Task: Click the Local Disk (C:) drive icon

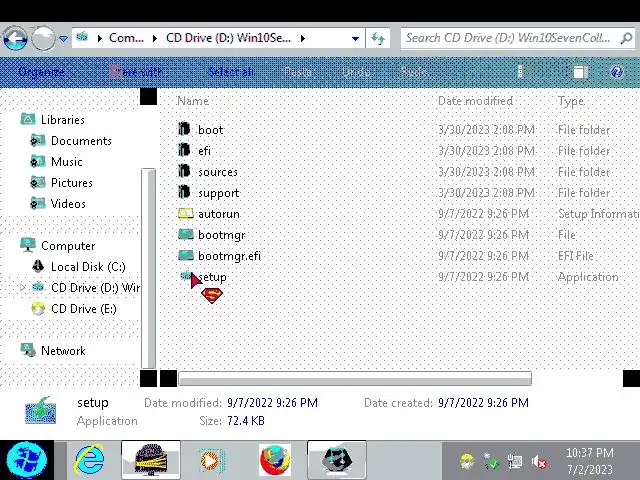Action: (x=38, y=267)
